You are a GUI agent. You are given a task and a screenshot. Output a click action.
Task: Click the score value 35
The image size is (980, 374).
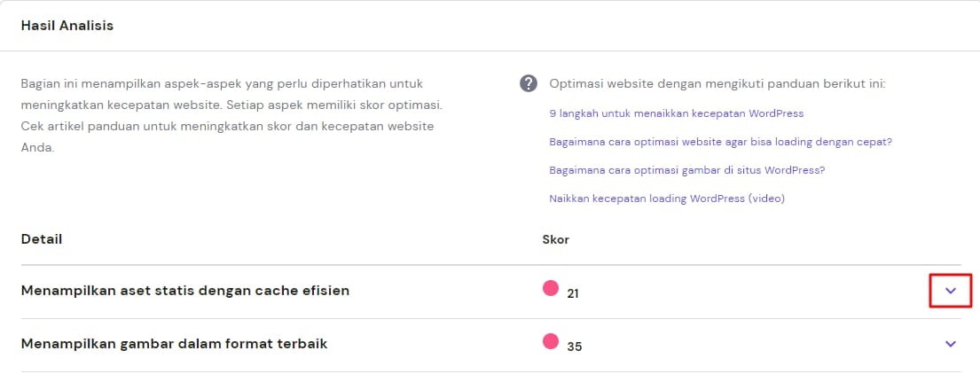[x=574, y=347]
